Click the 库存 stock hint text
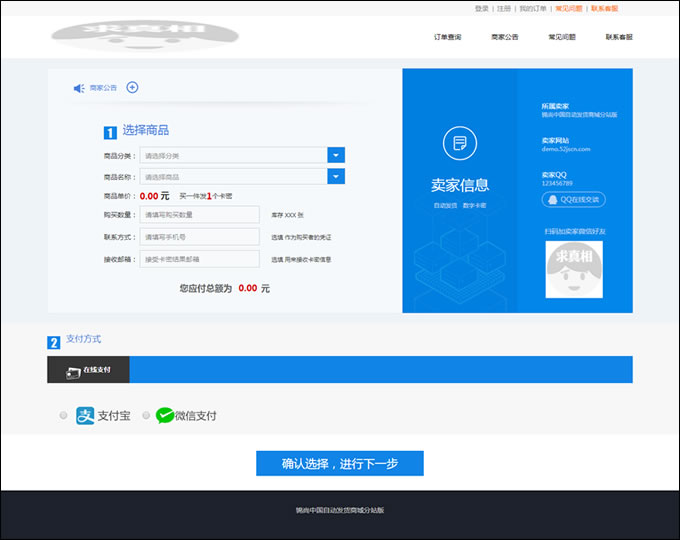 coord(288,215)
